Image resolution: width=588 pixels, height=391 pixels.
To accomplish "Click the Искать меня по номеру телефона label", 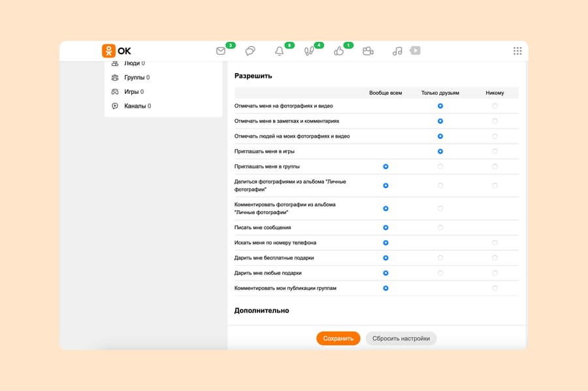I will (x=275, y=243).
